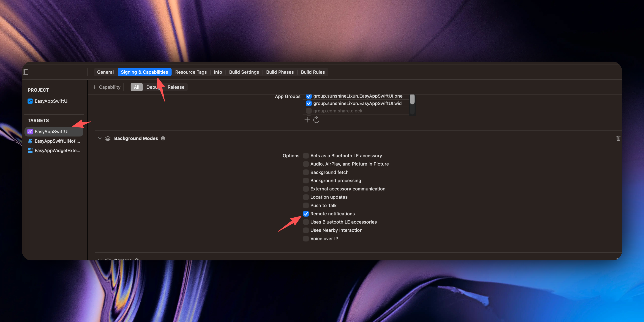Open the Info tab
Viewport: 644px width, 322px height.
pos(218,72)
